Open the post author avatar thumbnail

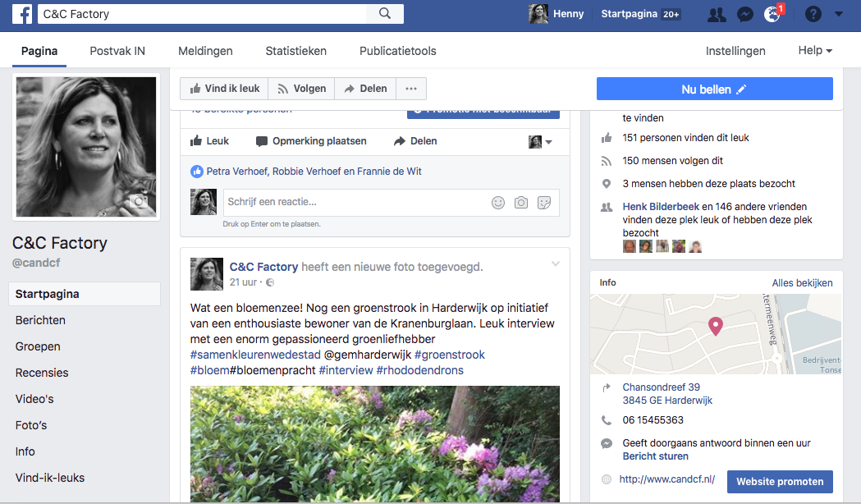coord(207,274)
